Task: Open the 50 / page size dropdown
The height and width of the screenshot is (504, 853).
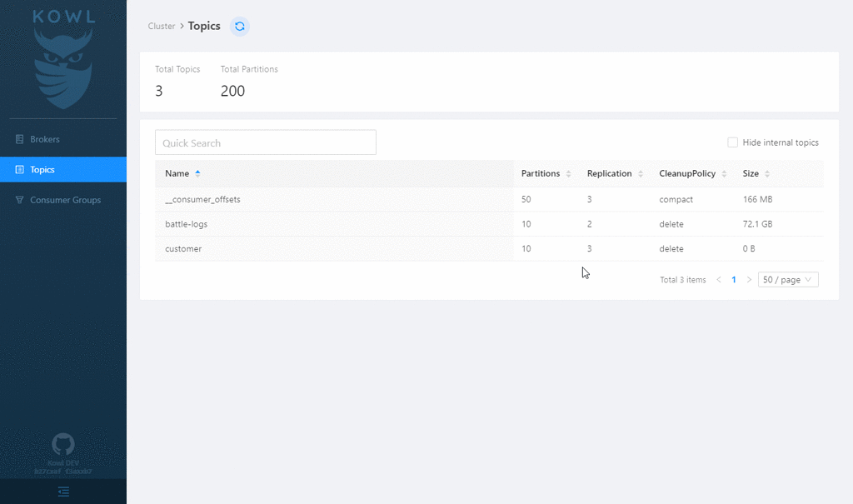Action: 788,279
